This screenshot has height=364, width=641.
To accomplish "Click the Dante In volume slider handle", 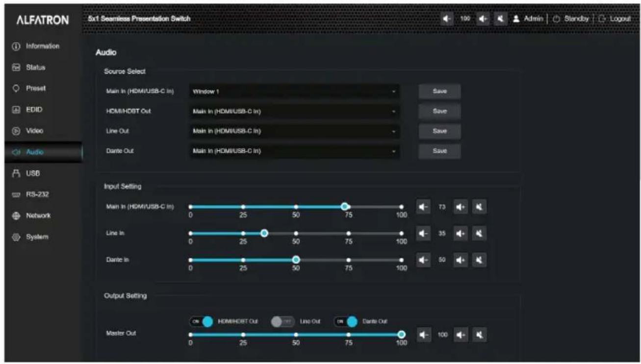I will pyautogui.click(x=296, y=260).
